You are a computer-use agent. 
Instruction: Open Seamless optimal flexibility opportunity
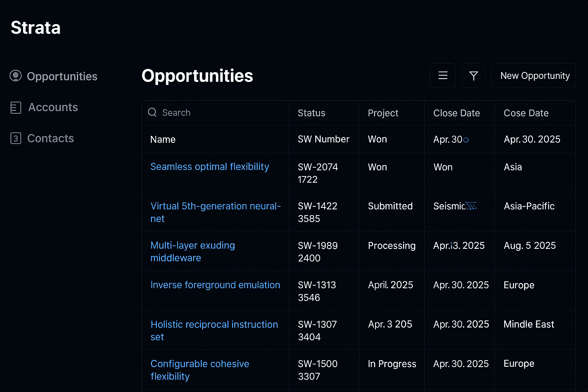click(209, 167)
